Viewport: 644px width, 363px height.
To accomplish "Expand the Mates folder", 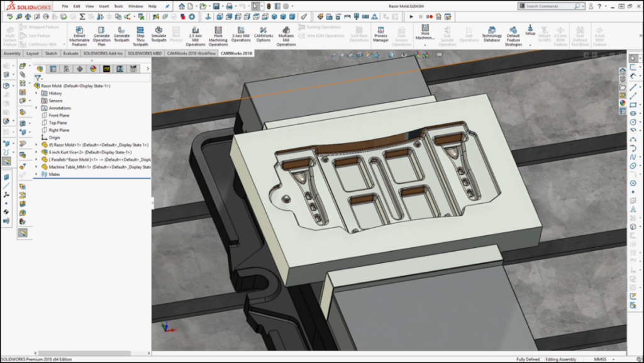I will [x=36, y=174].
